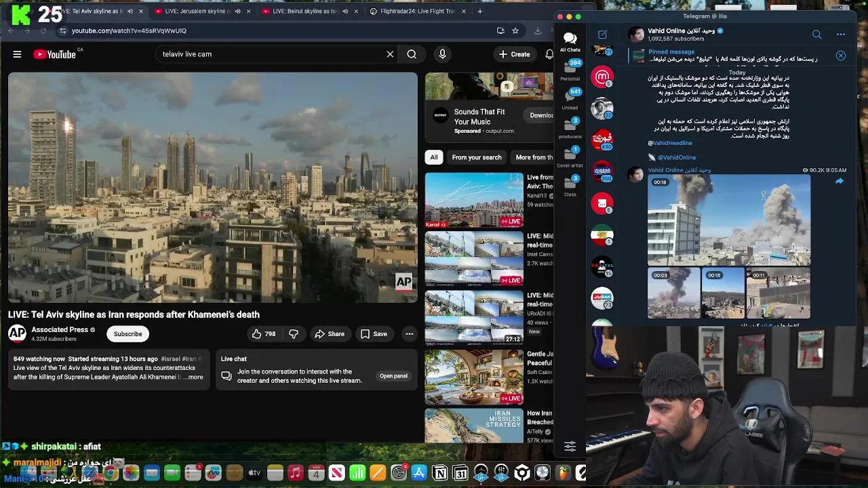Play the 00:03 video in Telegram
The height and width of the screenshot is (488, 868).
674,293
